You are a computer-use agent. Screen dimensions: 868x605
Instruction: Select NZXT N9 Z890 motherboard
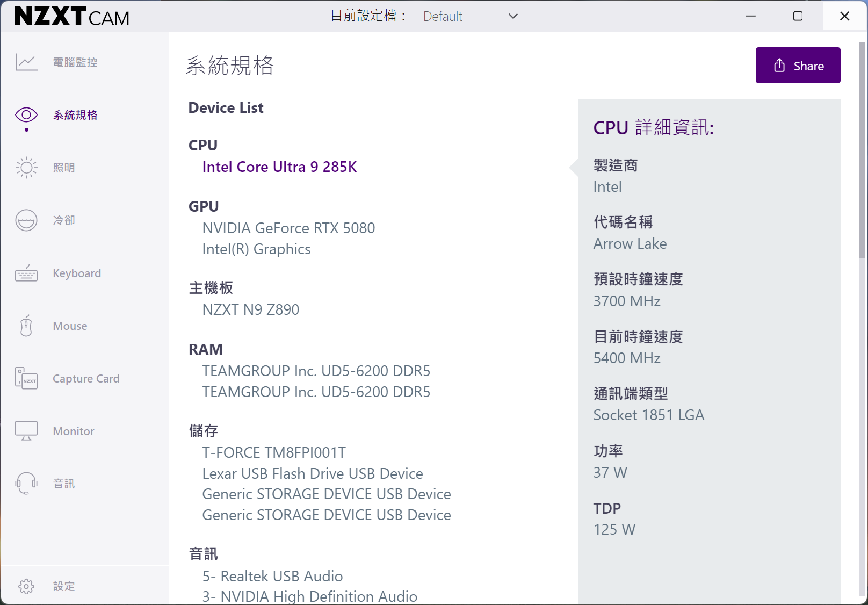(x=250, y=309)
